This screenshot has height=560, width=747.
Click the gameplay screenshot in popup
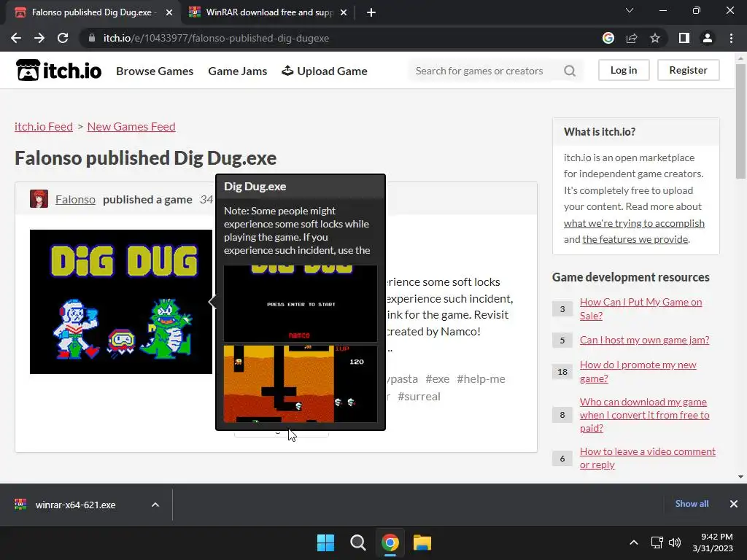coord(301,384)
